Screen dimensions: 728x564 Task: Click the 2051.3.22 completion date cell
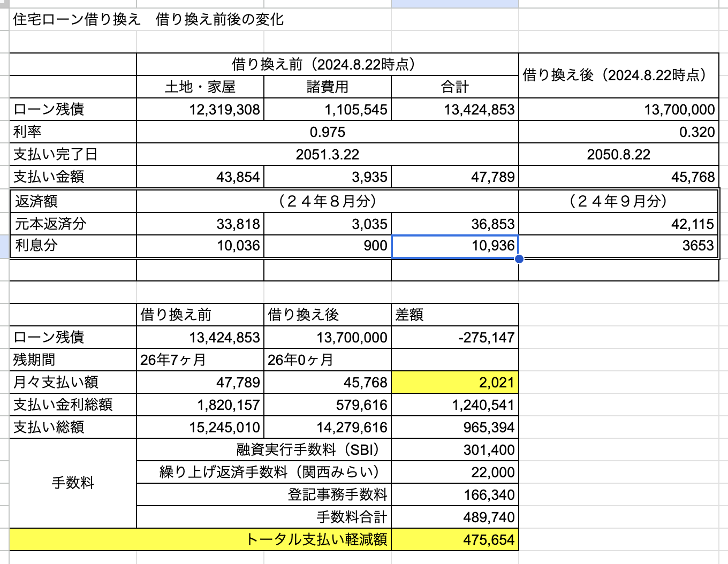point(328,154)
